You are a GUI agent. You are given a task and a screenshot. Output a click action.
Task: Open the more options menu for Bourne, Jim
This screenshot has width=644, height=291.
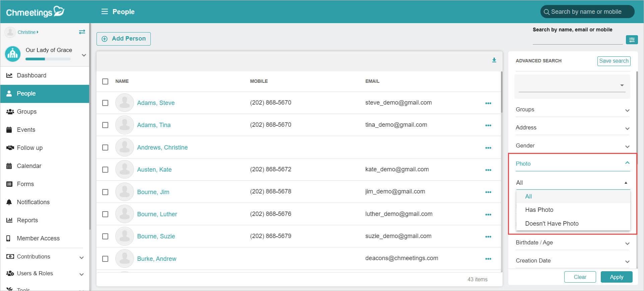[488, 192]
